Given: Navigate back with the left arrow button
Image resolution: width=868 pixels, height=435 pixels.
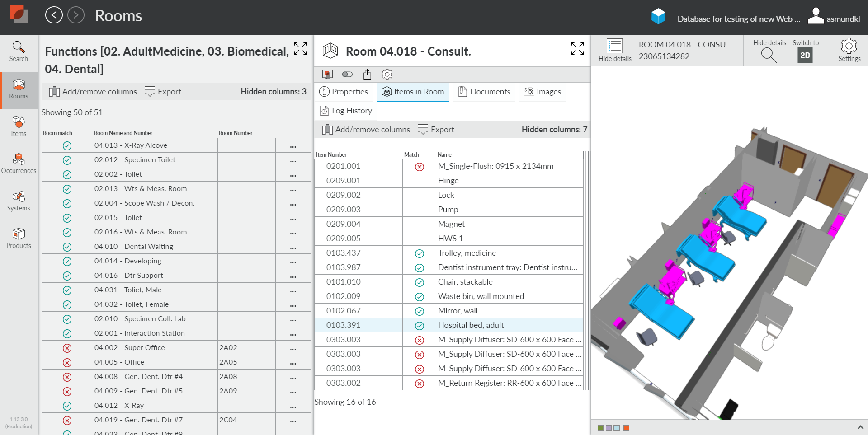Looking at the screenshot, I should point(54,15).
